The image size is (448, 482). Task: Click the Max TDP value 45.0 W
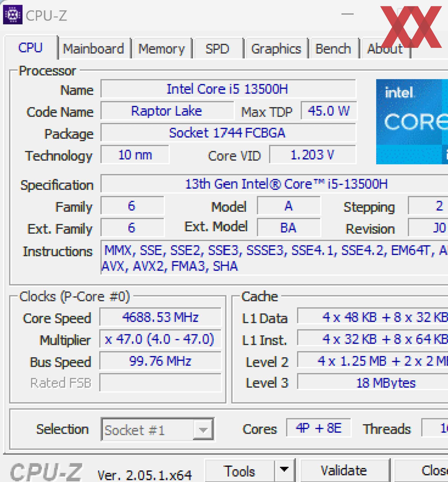coord(329,111)
